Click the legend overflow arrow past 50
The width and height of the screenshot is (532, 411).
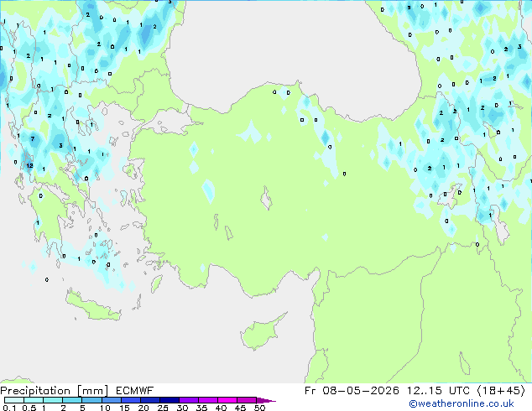click(x=266, y=401)
